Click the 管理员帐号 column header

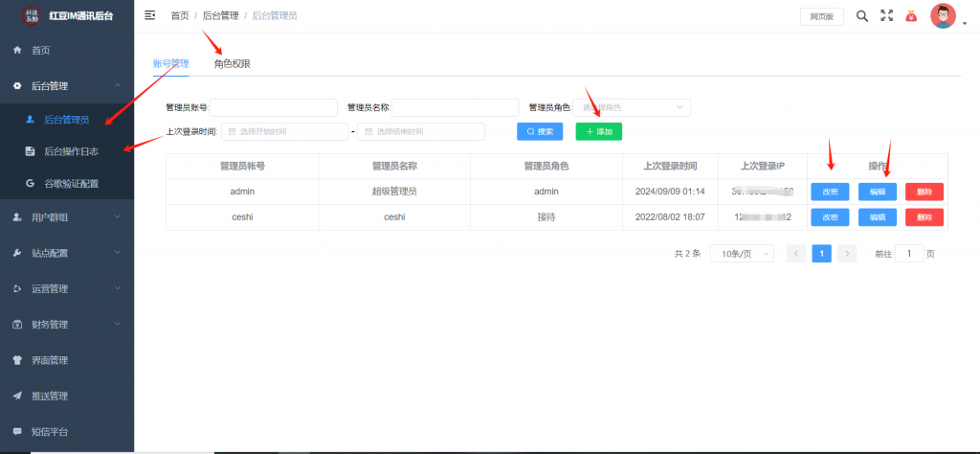(x=242, y=167)
